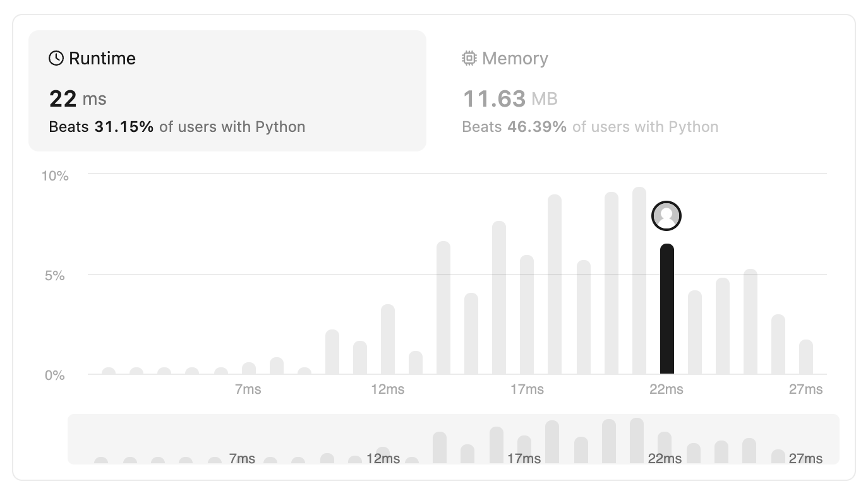Click the 7ms label in the overview strip

(x=242, y=458)
